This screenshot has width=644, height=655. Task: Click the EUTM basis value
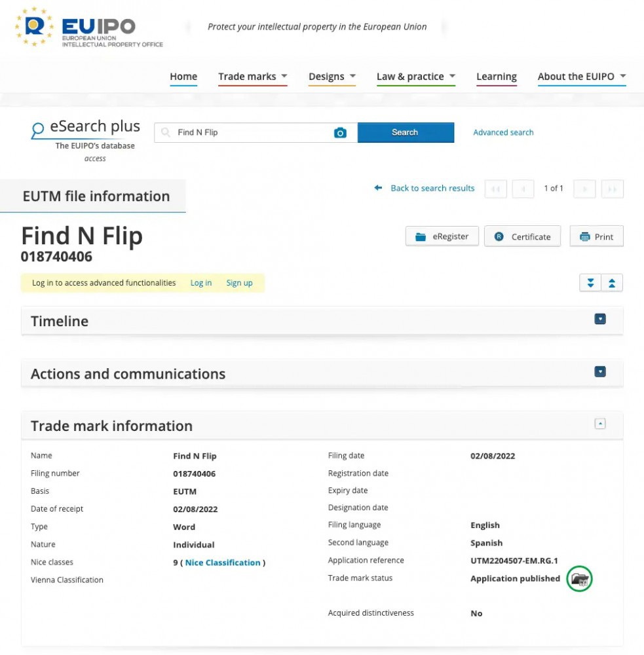[185, 492]
